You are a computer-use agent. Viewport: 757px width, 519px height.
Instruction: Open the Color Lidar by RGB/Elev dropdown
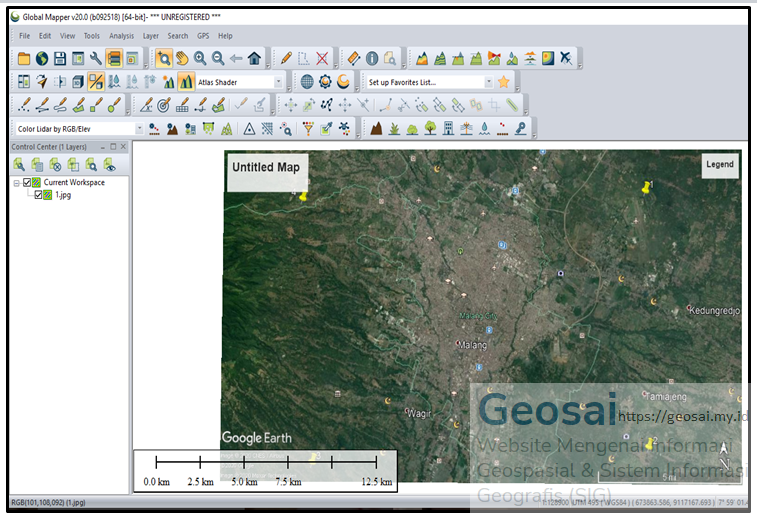click(x=139, y=129)
